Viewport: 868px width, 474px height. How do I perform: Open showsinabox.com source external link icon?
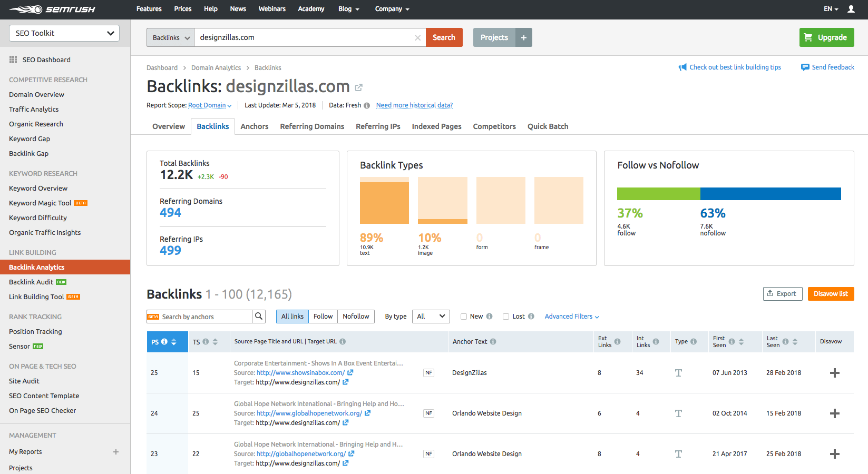pos(350,372)
